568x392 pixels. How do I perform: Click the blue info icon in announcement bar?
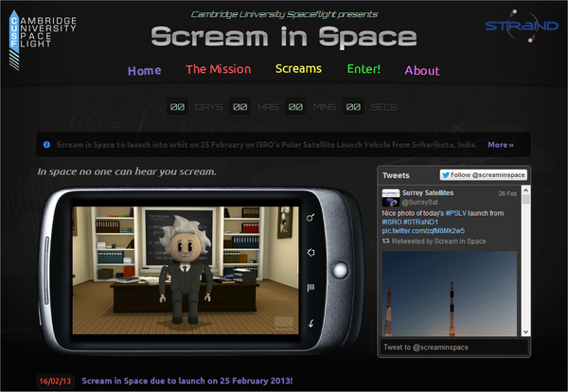(46, 145)
